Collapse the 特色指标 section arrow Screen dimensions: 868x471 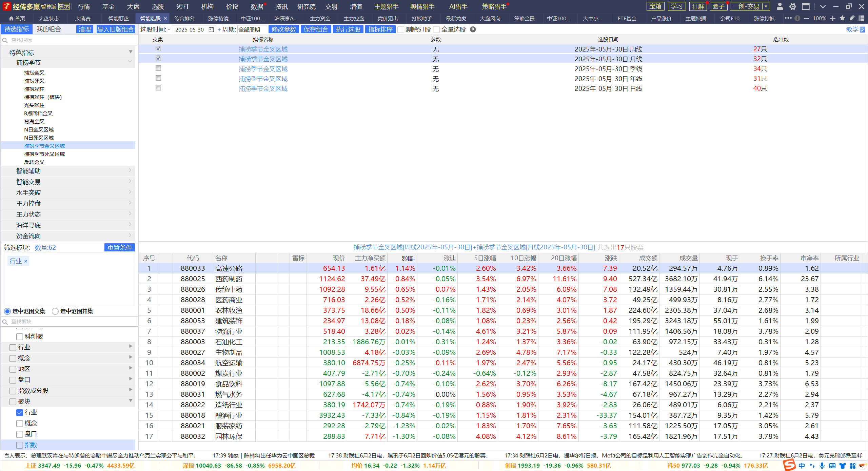131,52
